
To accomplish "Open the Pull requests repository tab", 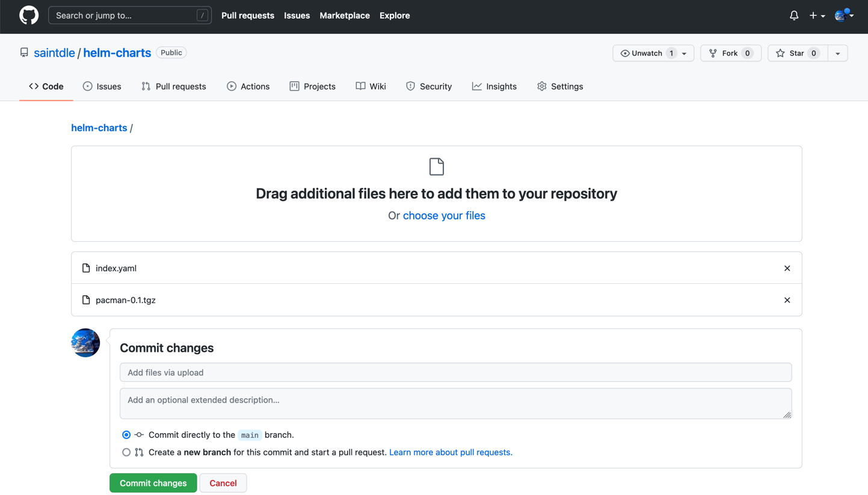I will coord(174,87).
